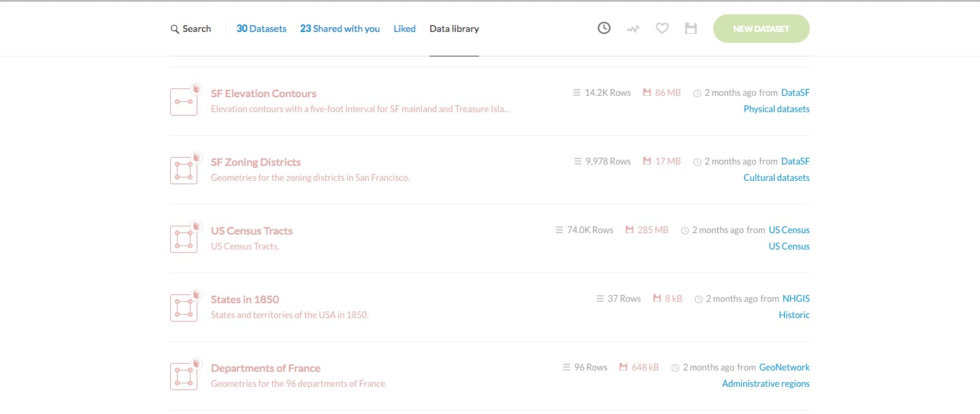The image size is (980, 414).
Task: Switch to 23 Shared with you tab
Action: (340, 29)
